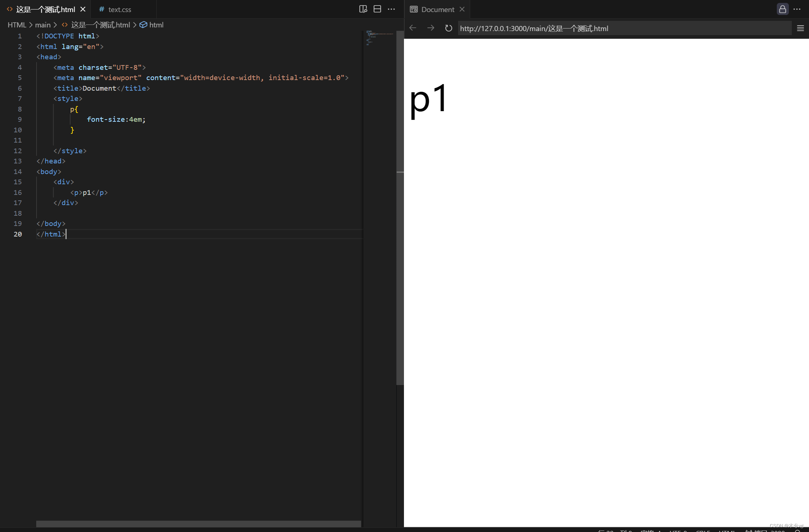This screenshot has height=532, width=809.
Task: Click UTF-8 encoding in the status bar
Action: (x=679, y=531)
